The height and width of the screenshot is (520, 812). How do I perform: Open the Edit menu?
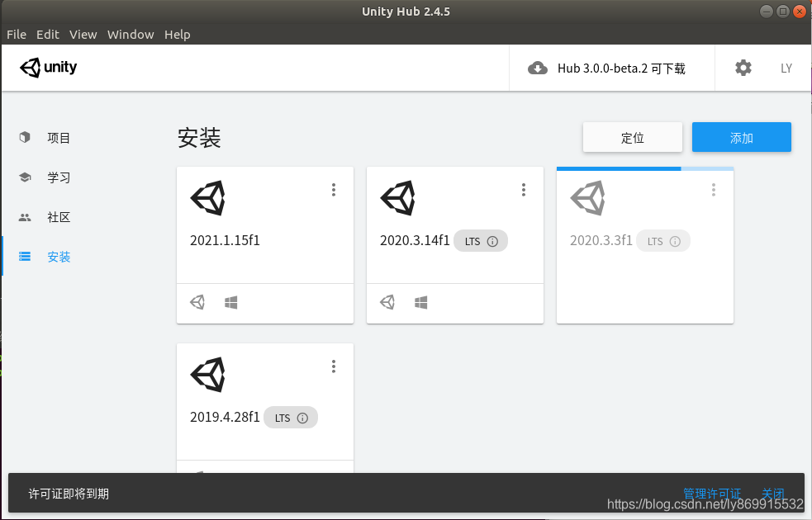[48, 34]
